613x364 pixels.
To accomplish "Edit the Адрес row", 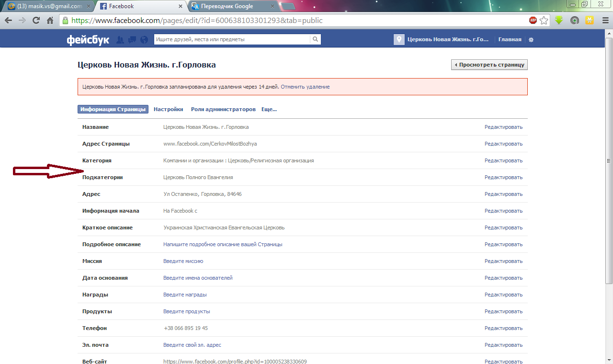I will click(x=503, y=194).
